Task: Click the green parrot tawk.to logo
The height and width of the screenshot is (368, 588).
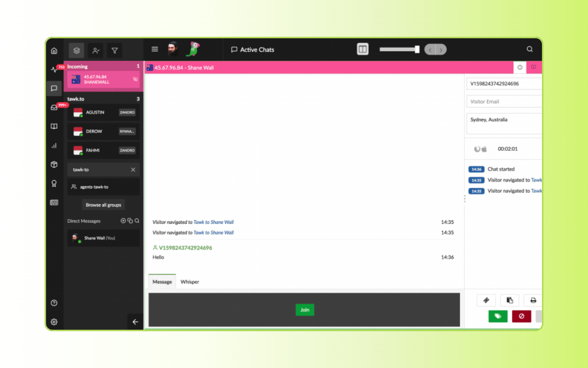Action: (x=193, y=49)
